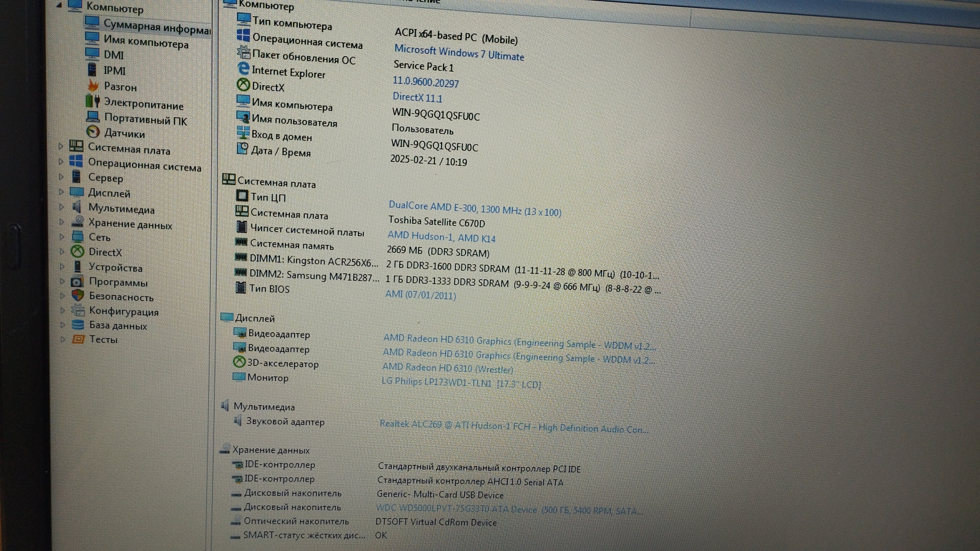Select the Оптический накопитель DTSOFT row
Image resolution: width=980 pixels, height=551 pixels.
363,521
